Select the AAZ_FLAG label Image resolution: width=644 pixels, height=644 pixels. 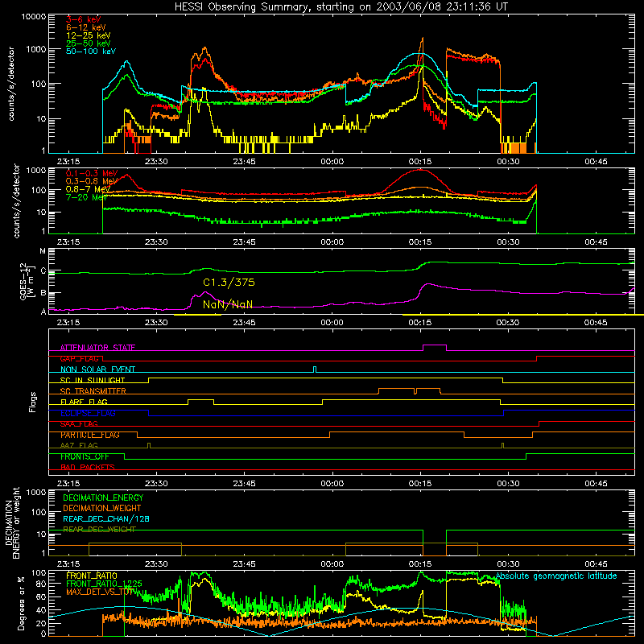79,446
